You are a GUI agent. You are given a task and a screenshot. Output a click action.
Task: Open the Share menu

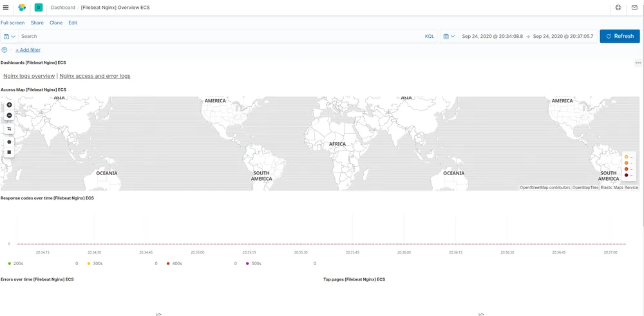37,23
